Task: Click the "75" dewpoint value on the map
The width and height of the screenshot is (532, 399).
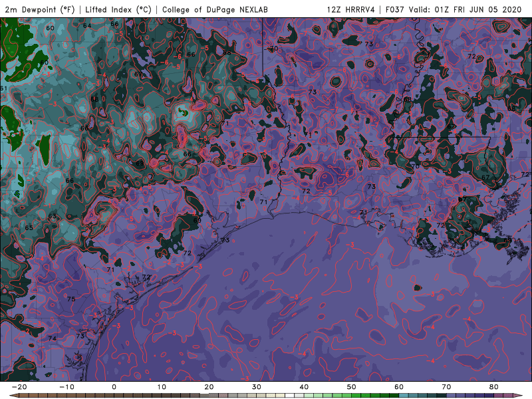Action: point(71,299)
